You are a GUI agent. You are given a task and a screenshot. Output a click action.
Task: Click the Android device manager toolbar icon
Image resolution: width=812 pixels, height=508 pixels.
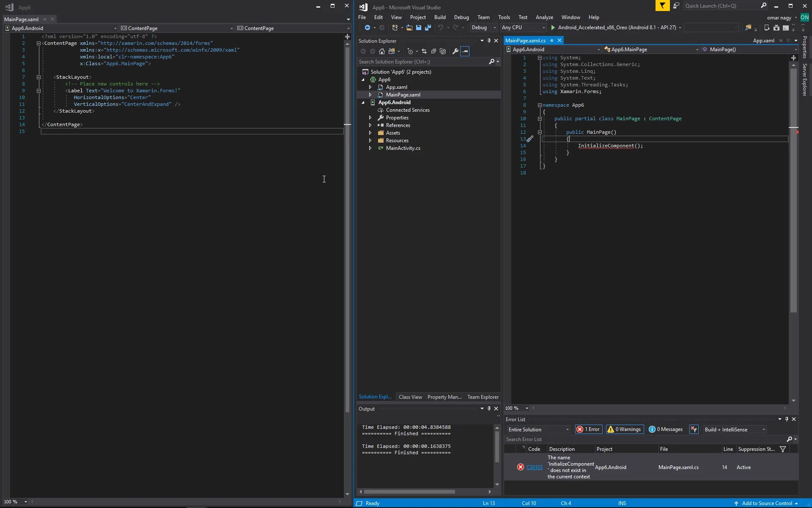pos(767,28)
